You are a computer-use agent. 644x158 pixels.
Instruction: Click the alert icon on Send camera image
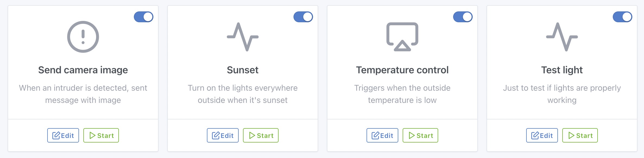pyautogui.click(x=83, y=37)
